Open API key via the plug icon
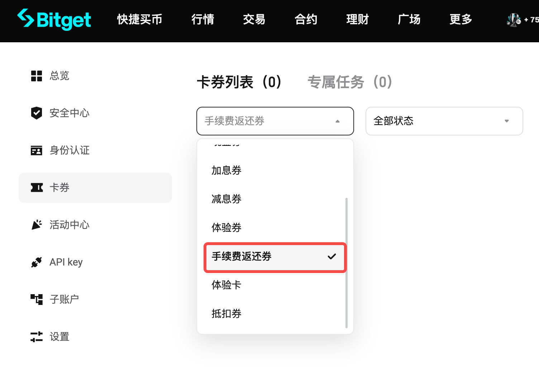Screen dimensions: 539x392 click(x=36, y=262)
